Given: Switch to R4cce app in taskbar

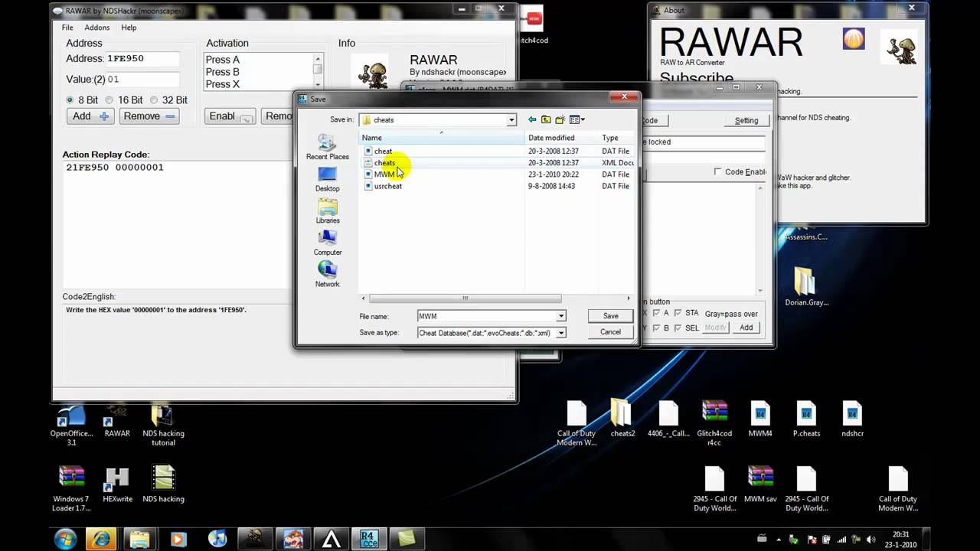Looking at the screenshot, I should click(369, 539).
